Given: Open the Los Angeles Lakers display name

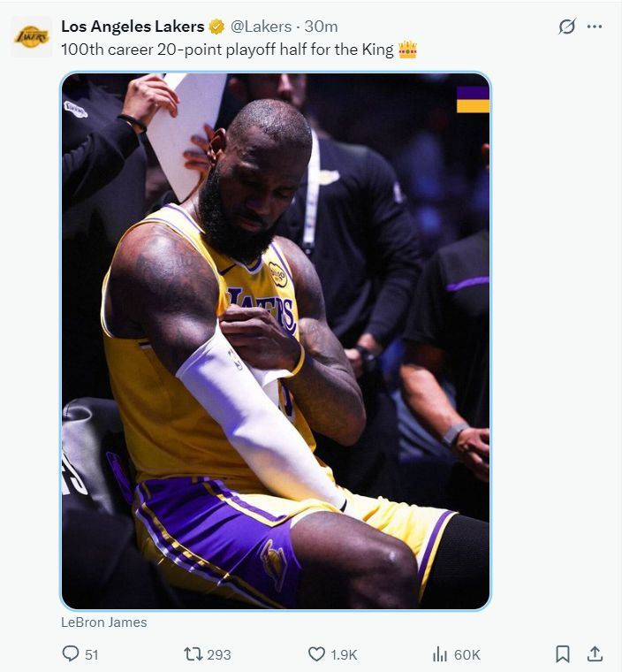Looking at the screenshot, I should pyautogui.click(x=133, y=27).
